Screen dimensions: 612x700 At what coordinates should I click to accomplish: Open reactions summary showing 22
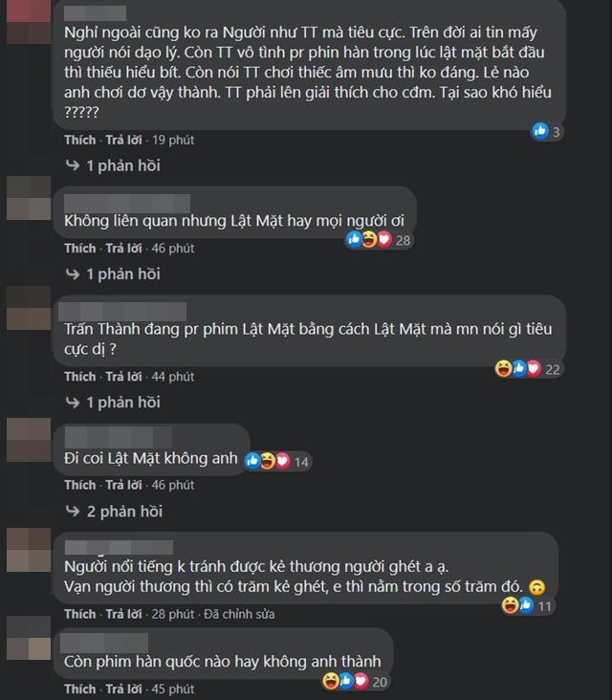click(x=528, y=369)
